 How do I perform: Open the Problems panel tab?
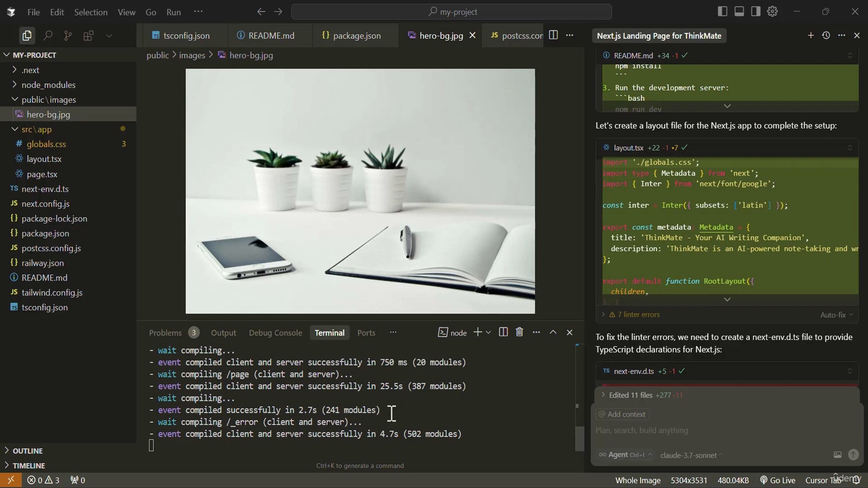tap(174, 333)
